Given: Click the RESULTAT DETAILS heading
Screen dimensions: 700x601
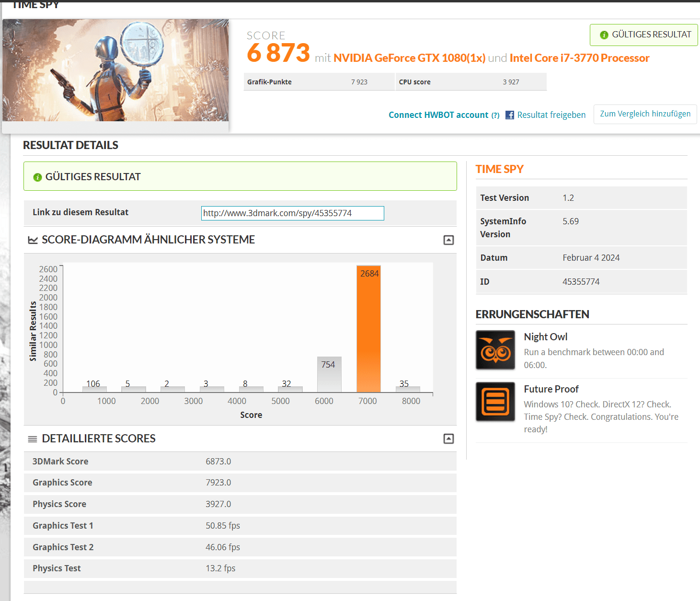Looking at the screenshot, I should (70, 145).
